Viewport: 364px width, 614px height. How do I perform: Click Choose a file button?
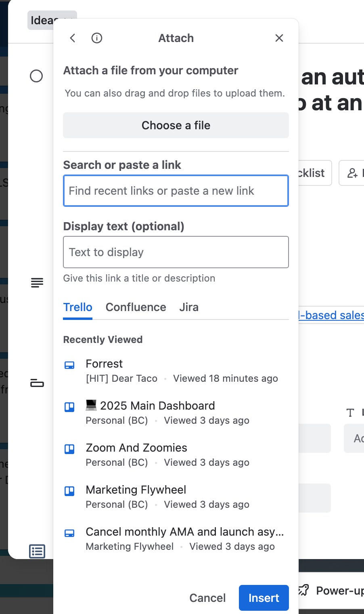tap(176, 125)
